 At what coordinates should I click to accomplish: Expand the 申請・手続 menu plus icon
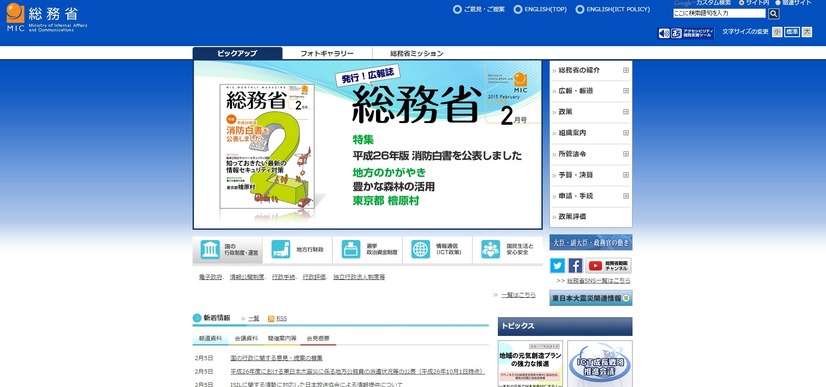(626, 196)
